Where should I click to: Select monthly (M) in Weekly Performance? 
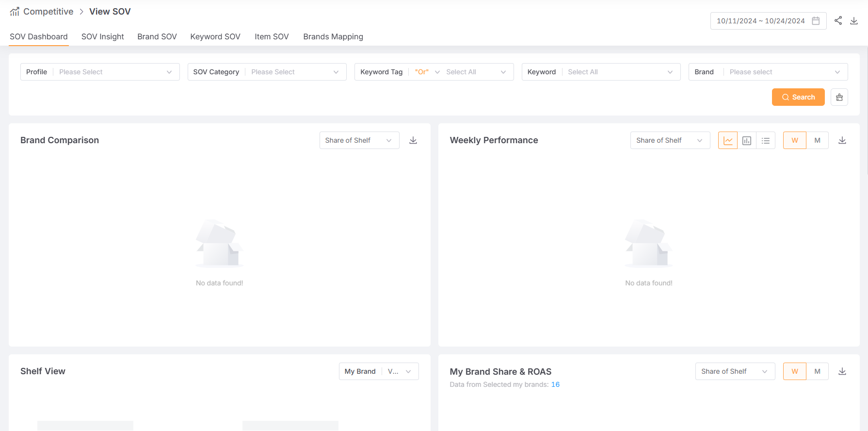point(817,140)
